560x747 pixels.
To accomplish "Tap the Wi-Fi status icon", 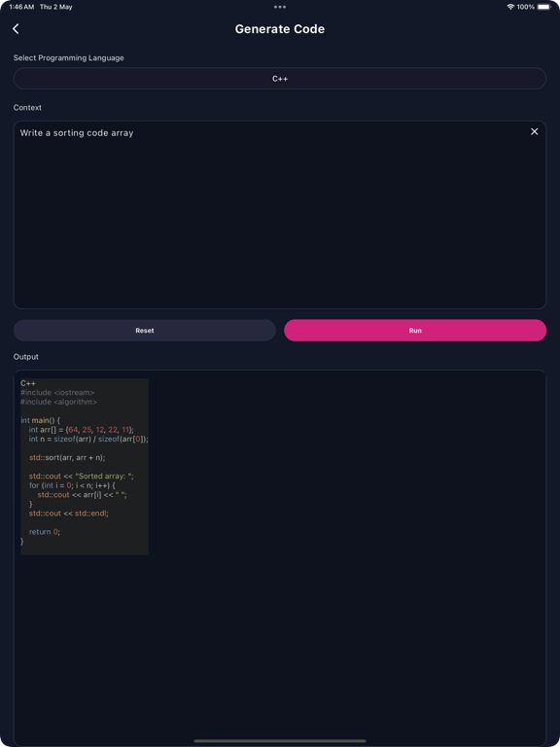I will pos(510,7).
